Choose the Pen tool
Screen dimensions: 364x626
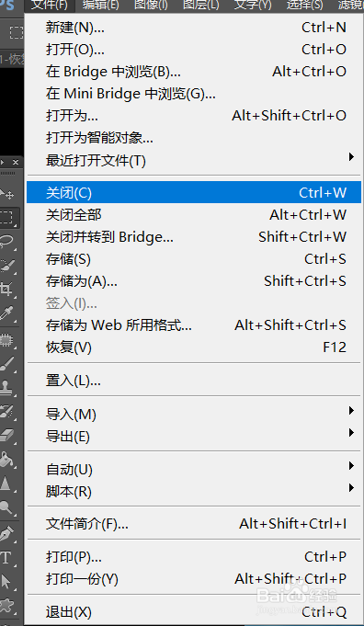[x=8, y=534]
